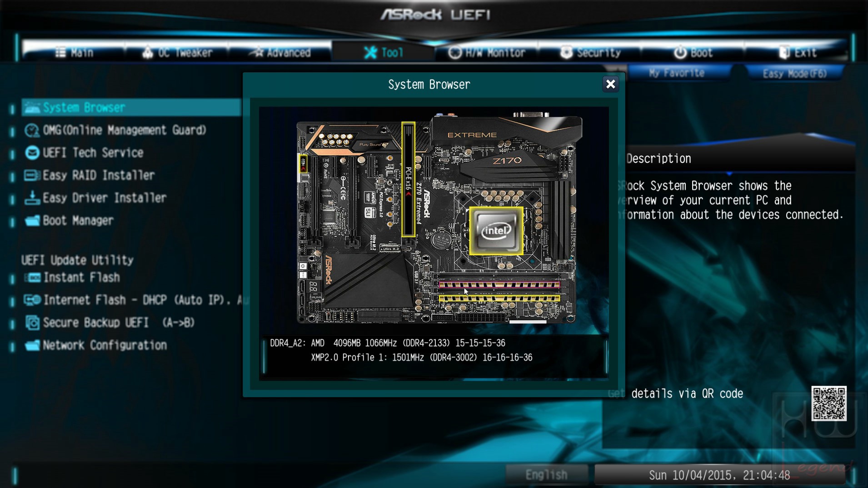
Task: Open My Favorite
Action: (x=677, y=73)
